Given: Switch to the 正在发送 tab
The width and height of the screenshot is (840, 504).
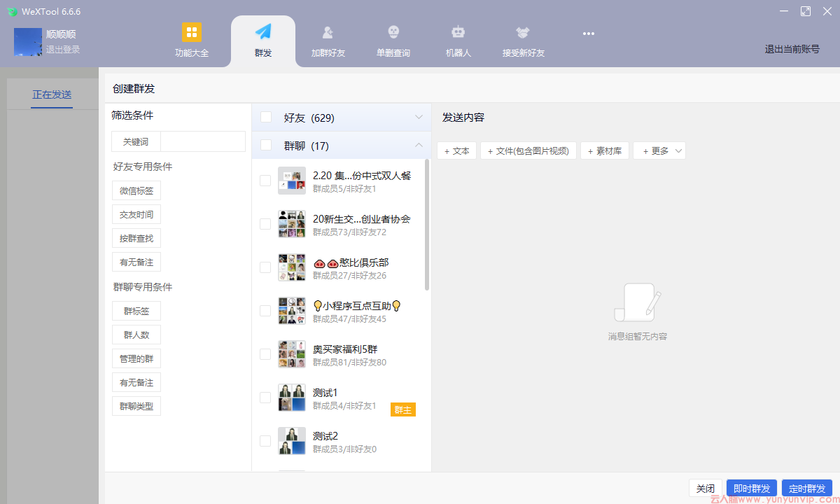Looking at the screenshot, I should pos(51,94).
